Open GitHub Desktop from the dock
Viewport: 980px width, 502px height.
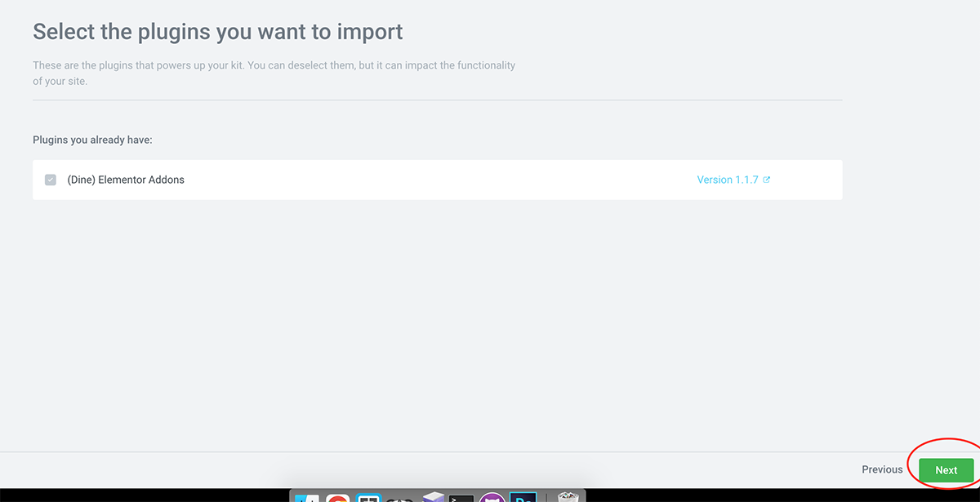point(492,497)
